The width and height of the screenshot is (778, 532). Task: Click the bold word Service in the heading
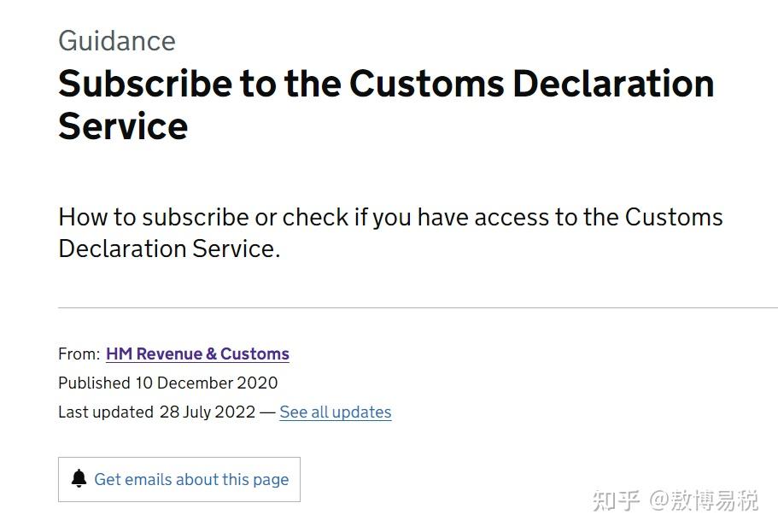123,126
